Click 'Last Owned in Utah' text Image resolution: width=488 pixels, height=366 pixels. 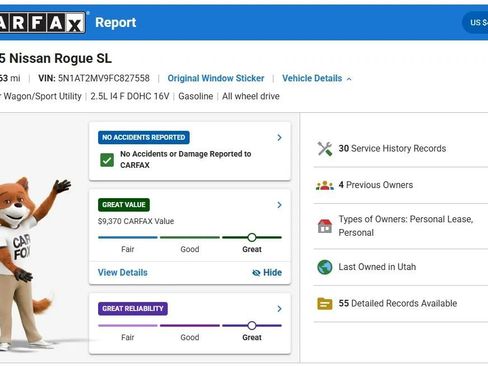coord(377,267)
